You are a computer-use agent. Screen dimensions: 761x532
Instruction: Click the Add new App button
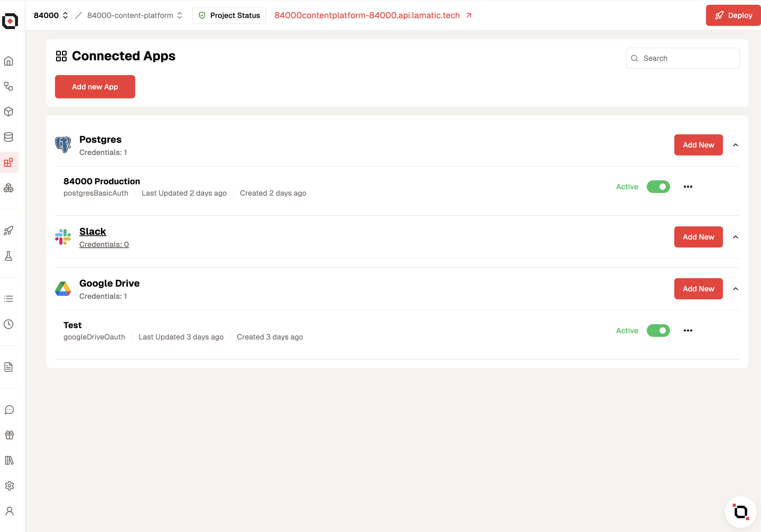click(x=95, y=87)
